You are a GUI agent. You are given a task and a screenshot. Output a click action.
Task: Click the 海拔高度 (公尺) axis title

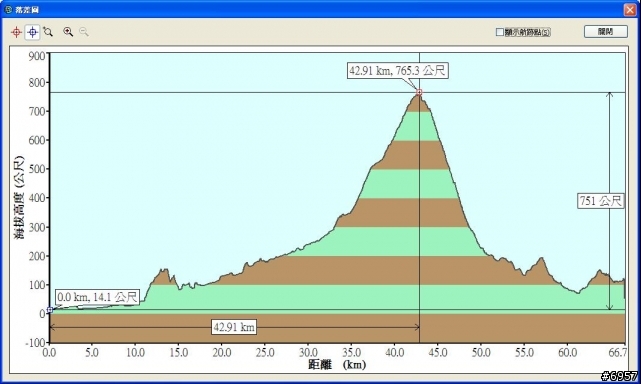19,197
